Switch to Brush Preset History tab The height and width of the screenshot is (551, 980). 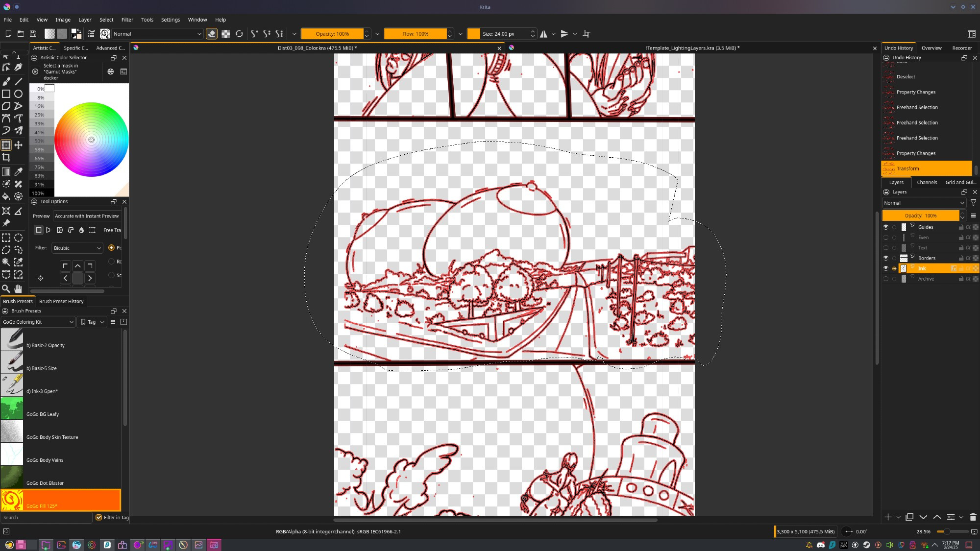pos(61,301)
